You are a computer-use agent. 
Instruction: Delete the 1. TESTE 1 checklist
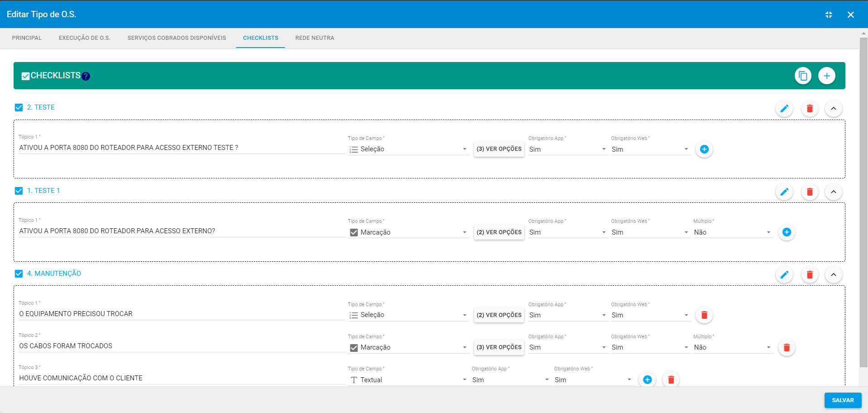(810, 192)
